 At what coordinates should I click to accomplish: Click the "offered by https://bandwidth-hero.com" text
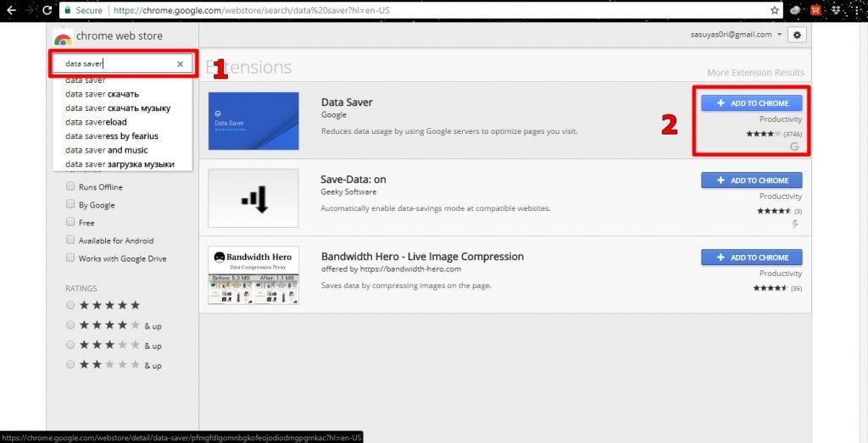(391, 269)
